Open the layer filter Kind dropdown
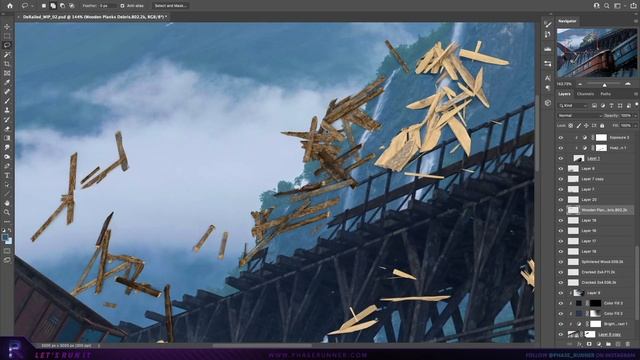640x360 pixels. click(573, 105)
